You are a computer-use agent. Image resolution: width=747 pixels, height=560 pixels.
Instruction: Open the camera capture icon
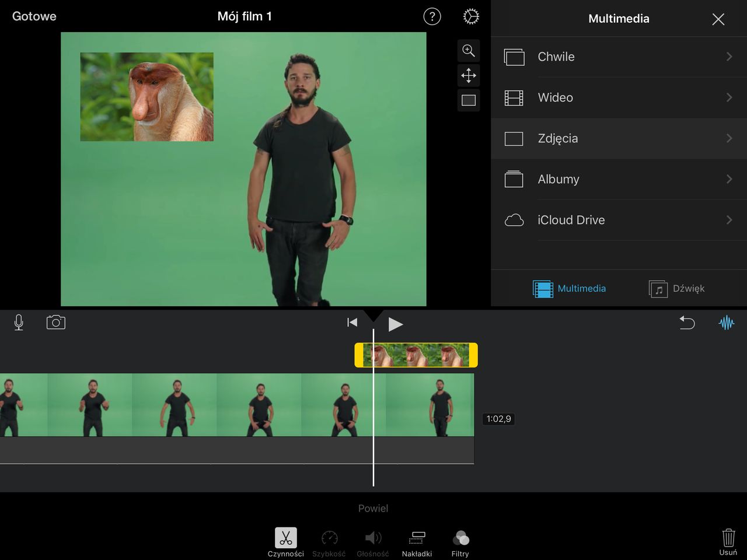tap(56, 323)
